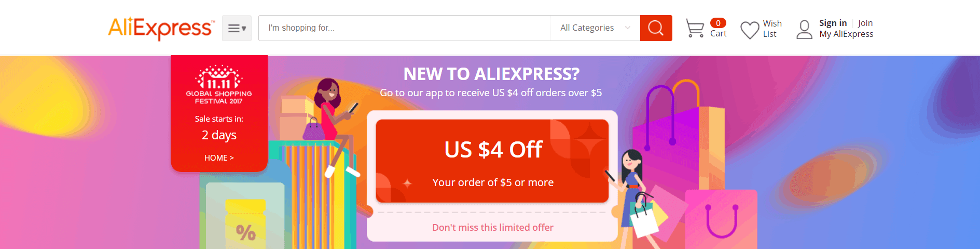Click the orange search magnifier button
The width and height of the screenshot is (980, 249).
click(x=656, y=28)
